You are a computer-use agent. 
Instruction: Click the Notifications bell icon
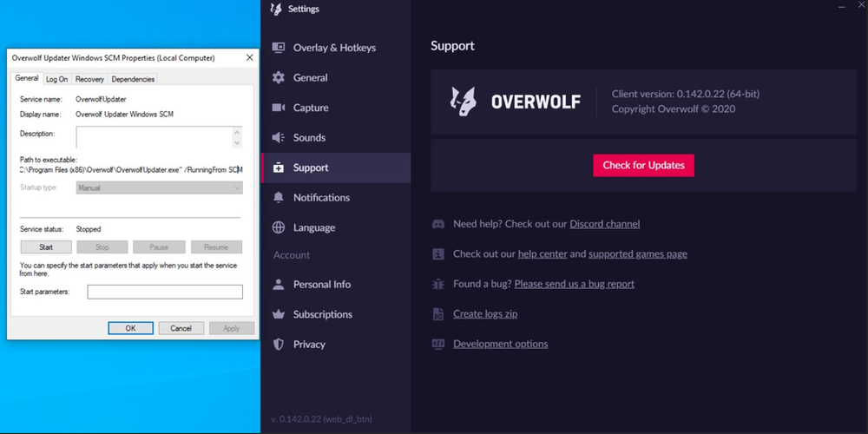pos(279,197)
